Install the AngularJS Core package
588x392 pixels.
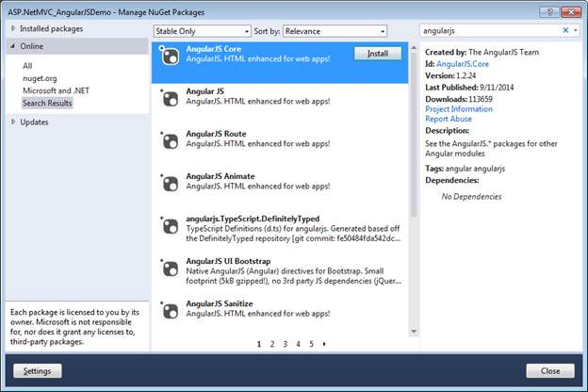point(378,54)
